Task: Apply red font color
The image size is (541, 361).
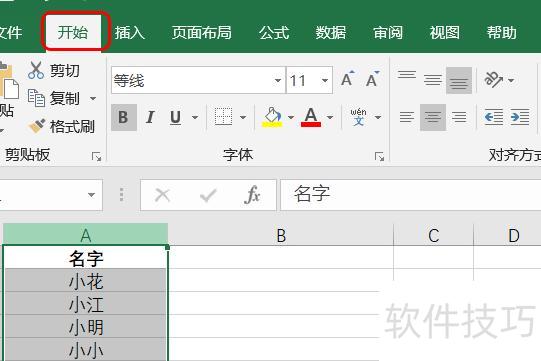Action: coord(311,117)
